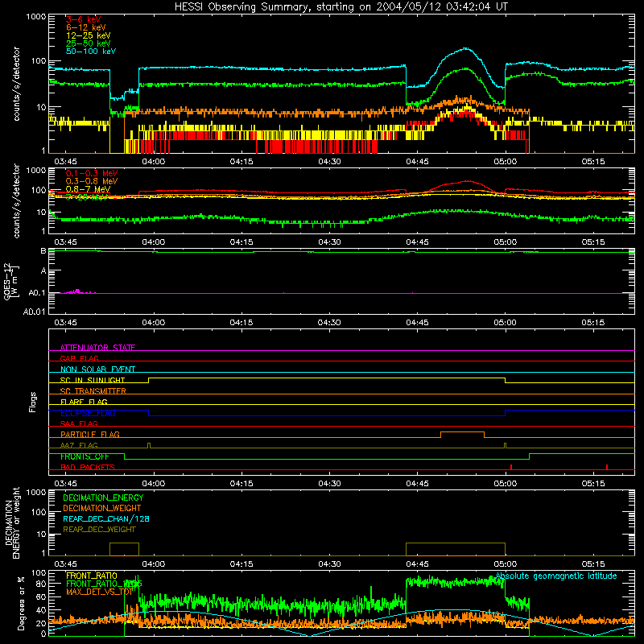Click the GOES-12 axis label

[x=11, y=281]
